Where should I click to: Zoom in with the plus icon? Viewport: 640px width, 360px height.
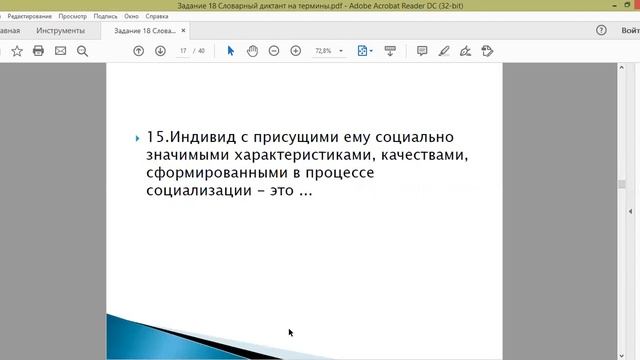coord(296,51)
